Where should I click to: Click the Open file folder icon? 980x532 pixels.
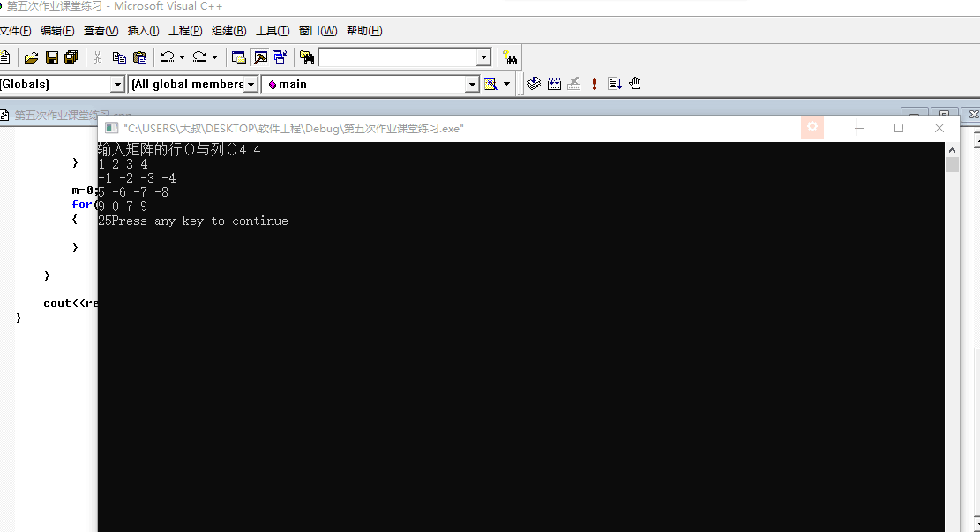tap(31, 57)
